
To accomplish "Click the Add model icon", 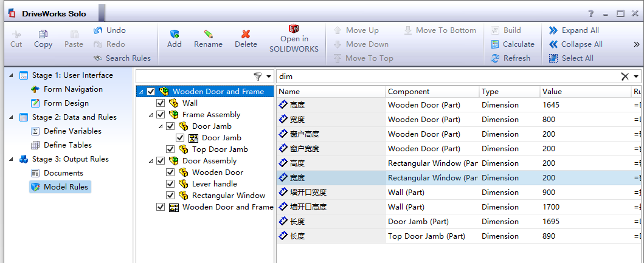I will [175, 34].
